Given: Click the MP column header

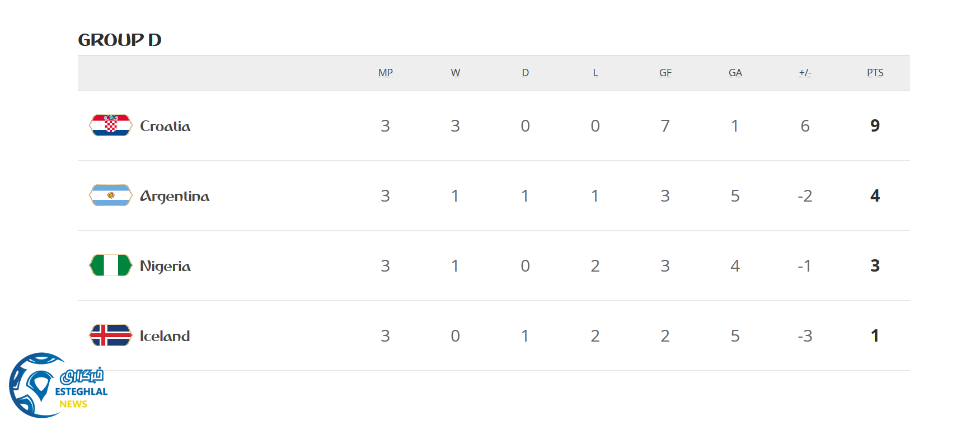Looking at the screenshot, I should (386, 73).
